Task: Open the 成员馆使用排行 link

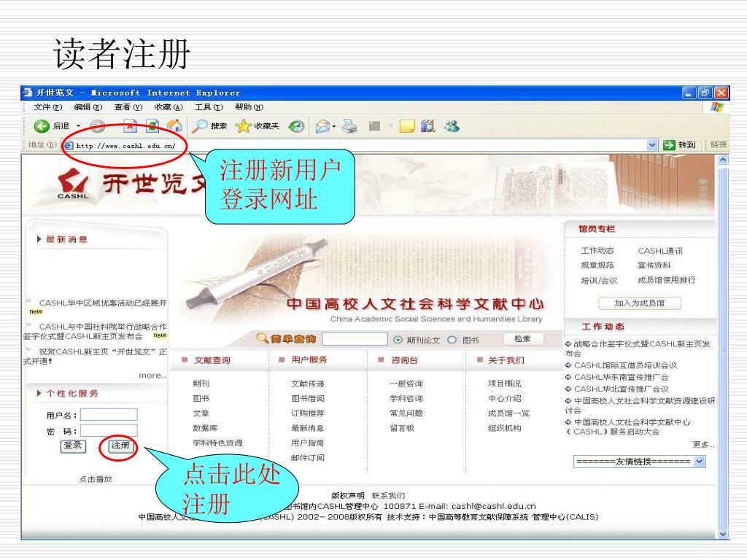Action: click(667, 280)
